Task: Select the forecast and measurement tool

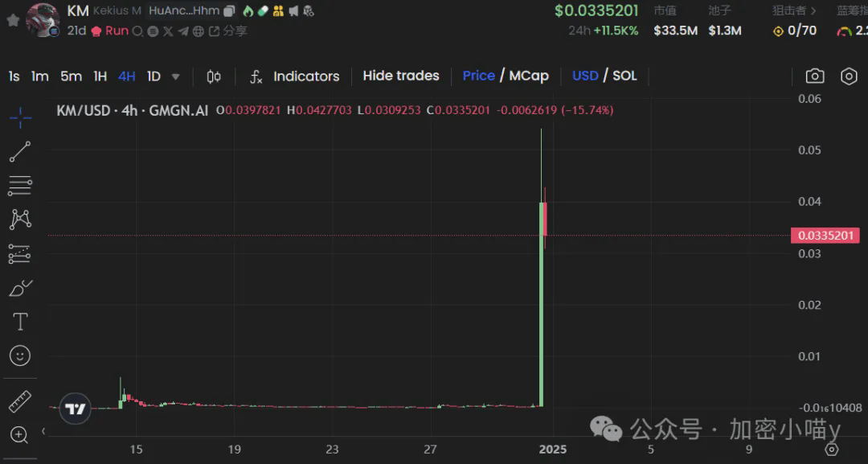Action: (20, 254)
